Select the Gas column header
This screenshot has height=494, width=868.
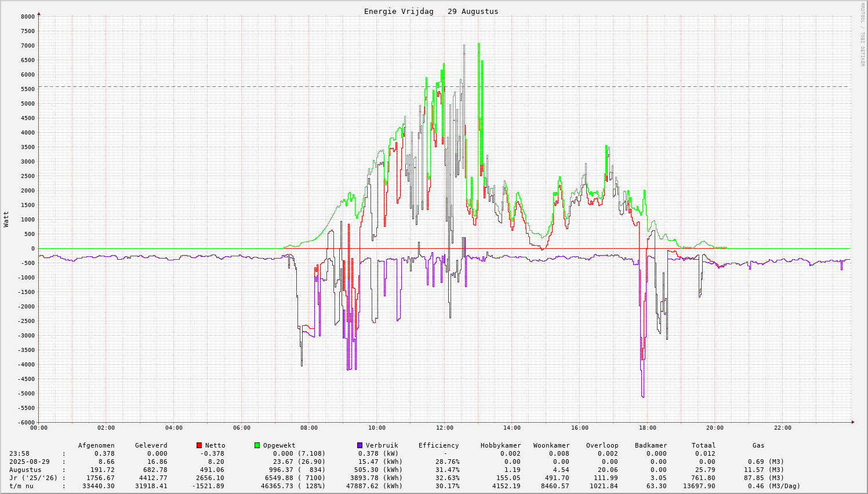click(x=758, y=445)
